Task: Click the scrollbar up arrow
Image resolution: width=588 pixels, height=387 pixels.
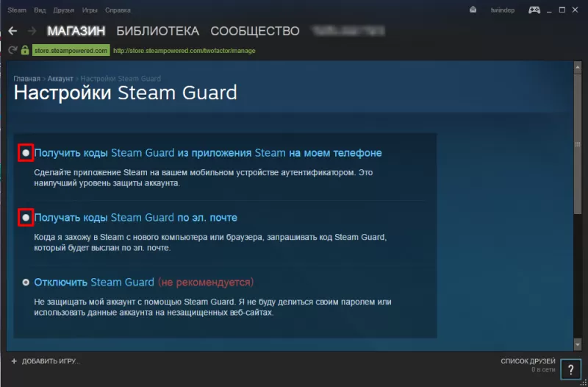Action: 578,67
